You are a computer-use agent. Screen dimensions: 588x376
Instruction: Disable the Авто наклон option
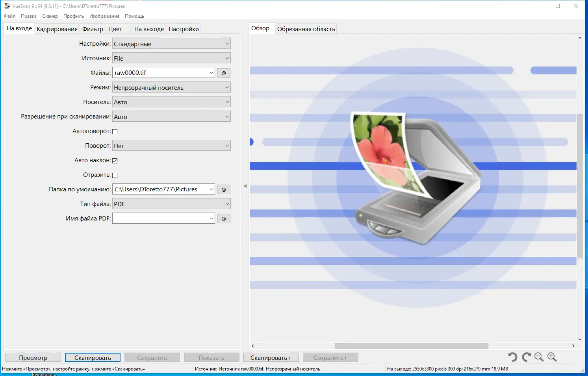(115, 160)
